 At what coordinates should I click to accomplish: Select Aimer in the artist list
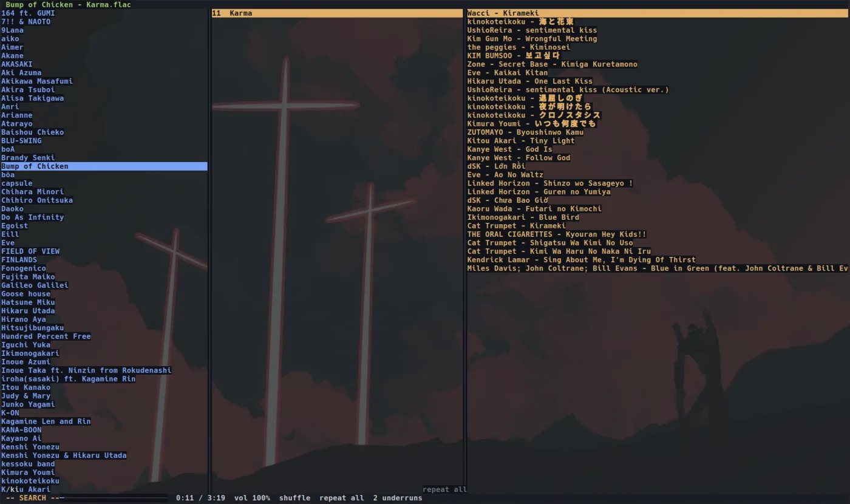tap(12, 47)
